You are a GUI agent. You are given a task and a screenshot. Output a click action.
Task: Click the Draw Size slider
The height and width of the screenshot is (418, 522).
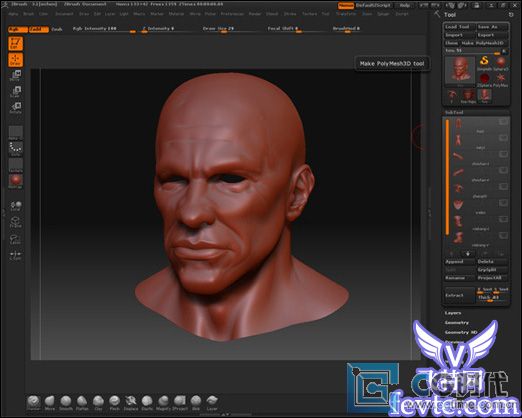click(x=227, y=29)
